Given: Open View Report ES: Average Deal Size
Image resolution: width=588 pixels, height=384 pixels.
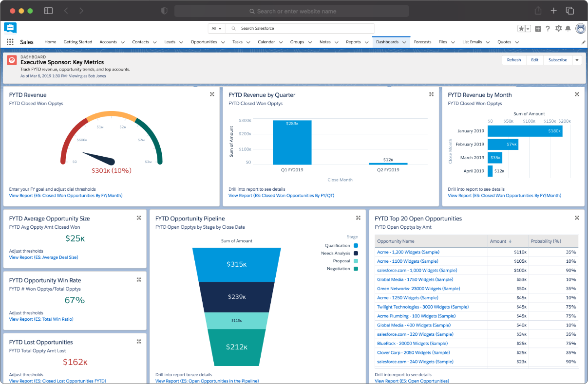Looking at the screenshot, I should (x=43, y=257).
